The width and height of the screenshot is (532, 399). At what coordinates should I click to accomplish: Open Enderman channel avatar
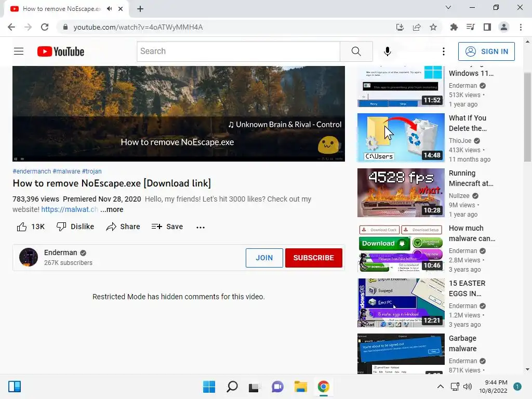coord(29,257)
